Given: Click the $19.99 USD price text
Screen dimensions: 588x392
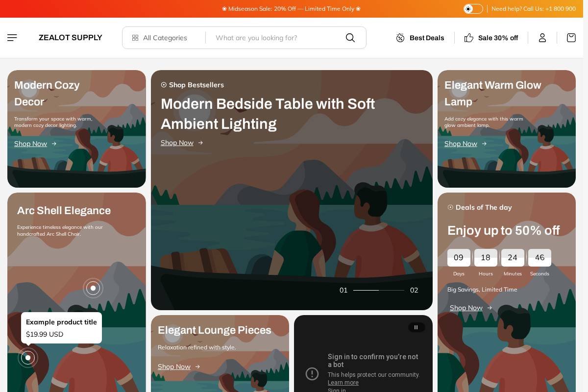Looking at the screenshot, I should tap(45, 334).
